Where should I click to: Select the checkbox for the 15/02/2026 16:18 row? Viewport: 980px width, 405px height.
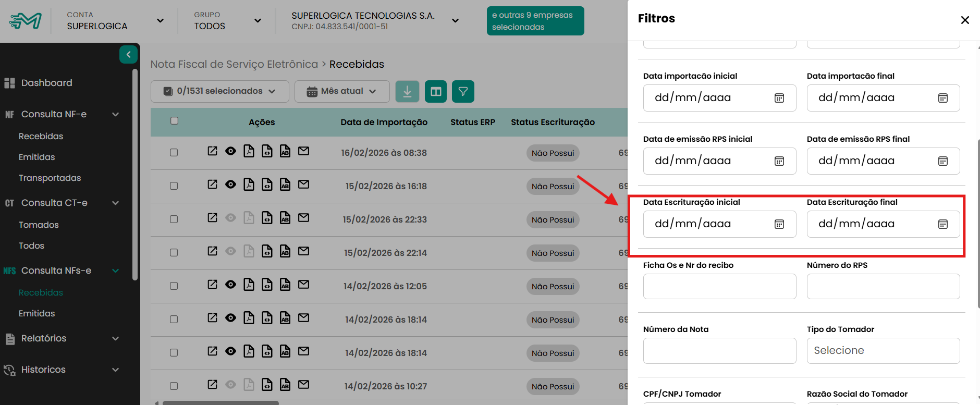coord(174,186)
